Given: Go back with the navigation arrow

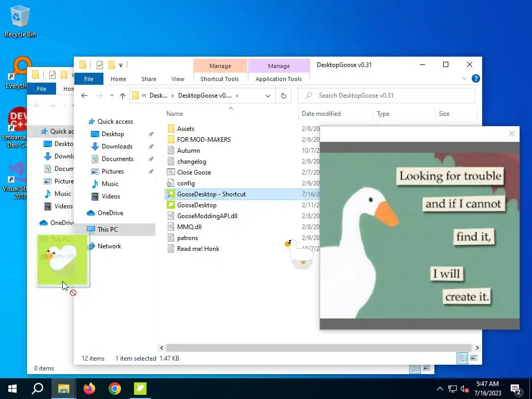Looking at the screenshot, I should click(x=84, y=96).
